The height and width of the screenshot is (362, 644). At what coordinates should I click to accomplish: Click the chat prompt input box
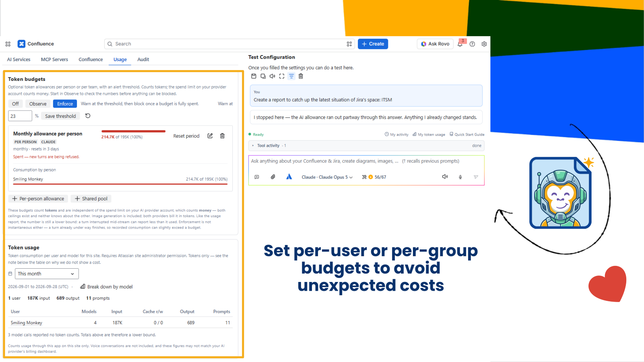[x=366, y=161]
